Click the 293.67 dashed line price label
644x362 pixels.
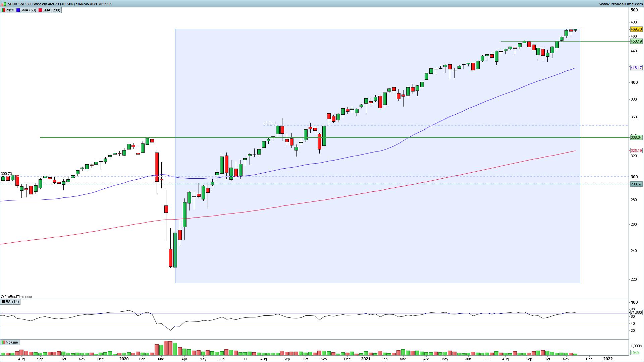(x=636, y=184)
